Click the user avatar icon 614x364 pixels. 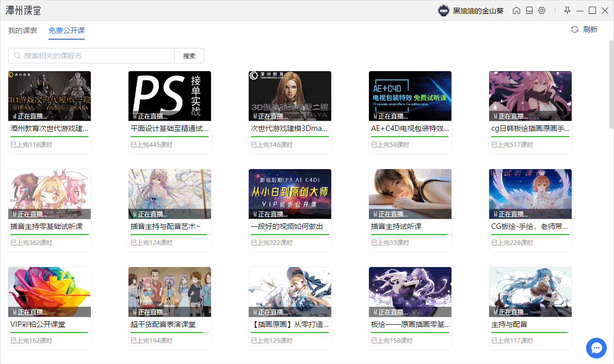(x=443, y=10)
